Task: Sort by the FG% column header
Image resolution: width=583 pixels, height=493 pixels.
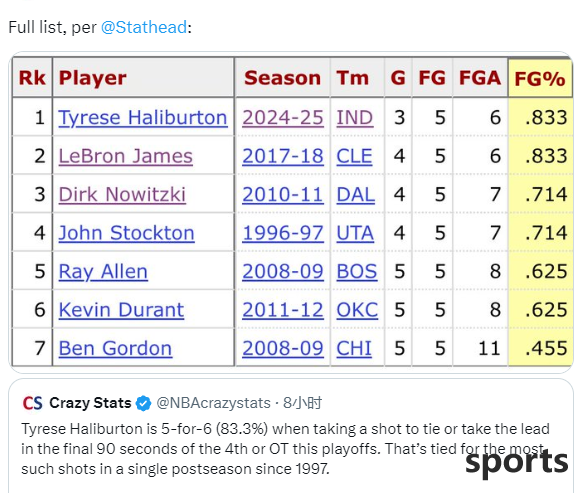Action: coord(539,78)
